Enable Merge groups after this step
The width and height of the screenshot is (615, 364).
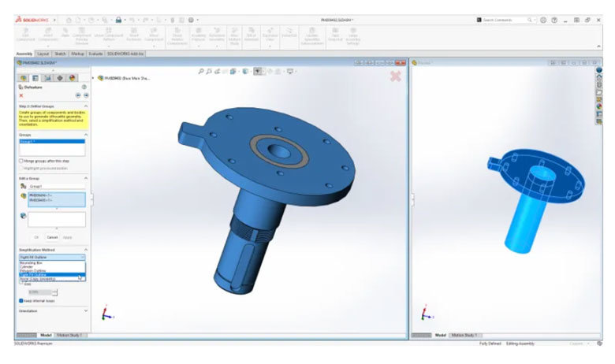pyautogui.click(x=21, y=161)
